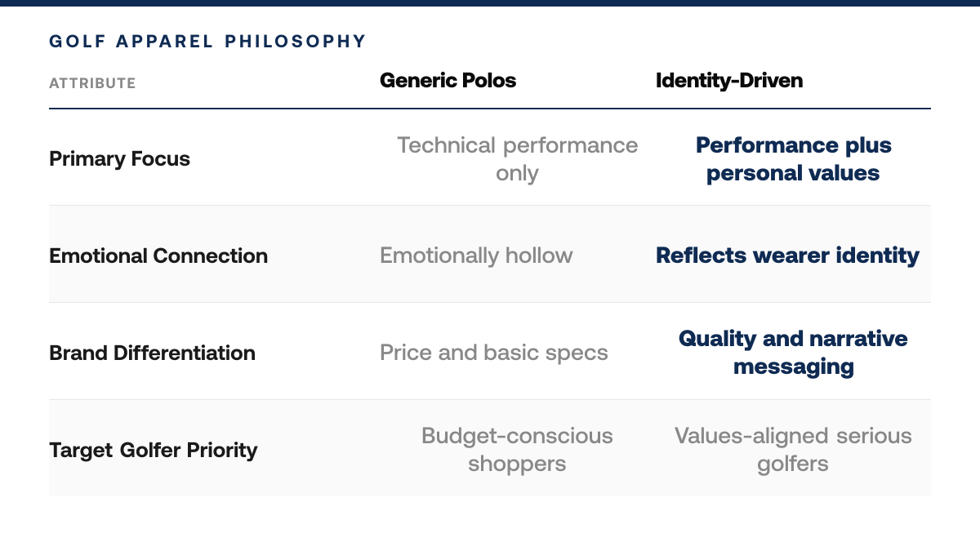
Task: Select the Attribute column header
Action: tap(92, 83)
